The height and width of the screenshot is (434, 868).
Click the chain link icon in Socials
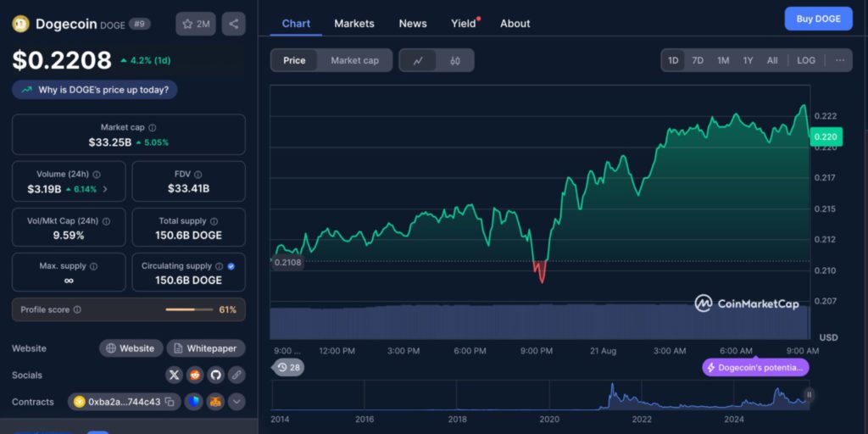236,375
